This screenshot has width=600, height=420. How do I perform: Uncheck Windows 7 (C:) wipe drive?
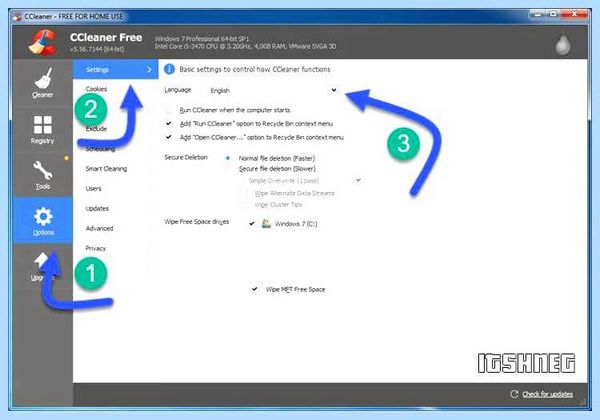252,223
